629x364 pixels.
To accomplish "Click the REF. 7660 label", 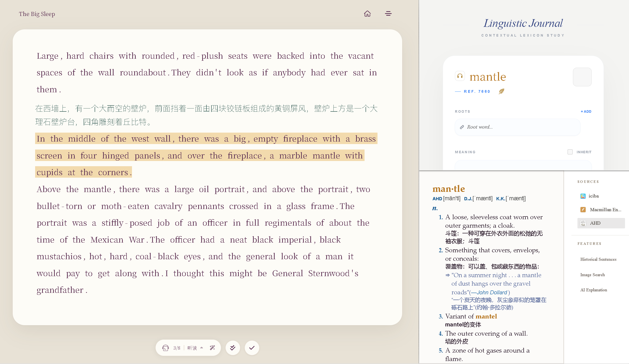I will [x=477, y=92].
